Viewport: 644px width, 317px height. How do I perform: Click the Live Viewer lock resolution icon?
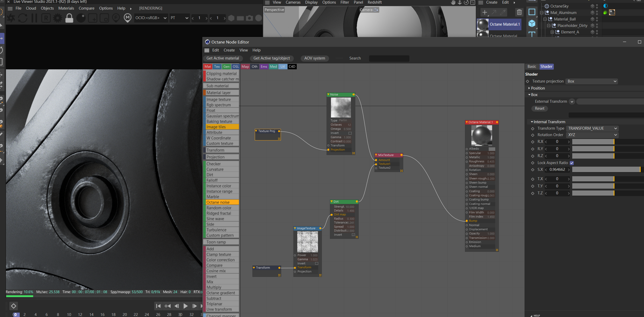[x=69, y=18]
